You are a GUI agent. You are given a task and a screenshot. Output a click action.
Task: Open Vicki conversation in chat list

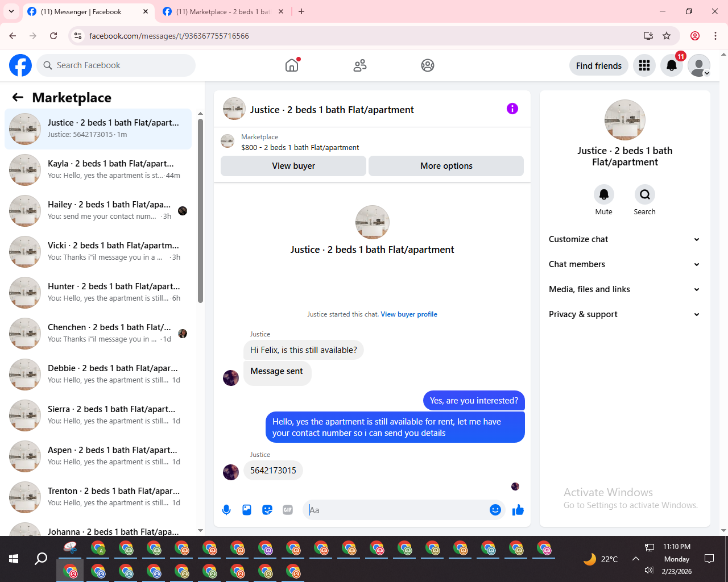pyautogui.click(x=98, y=252)
